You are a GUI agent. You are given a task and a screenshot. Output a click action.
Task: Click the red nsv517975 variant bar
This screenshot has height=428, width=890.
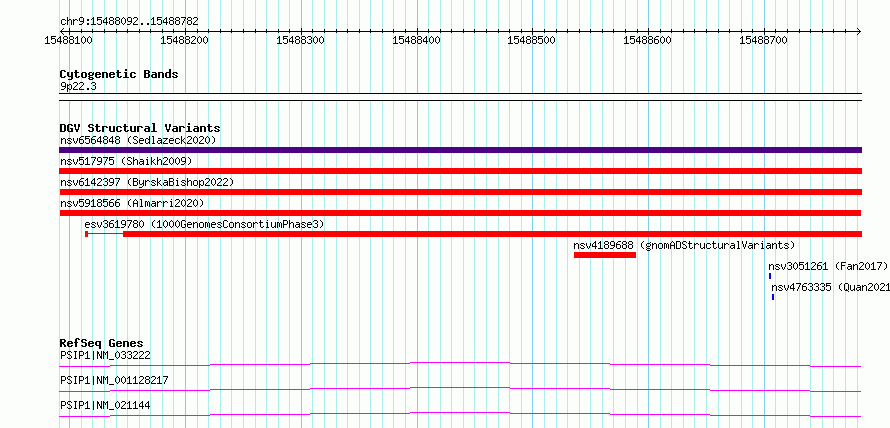(460, 171)
